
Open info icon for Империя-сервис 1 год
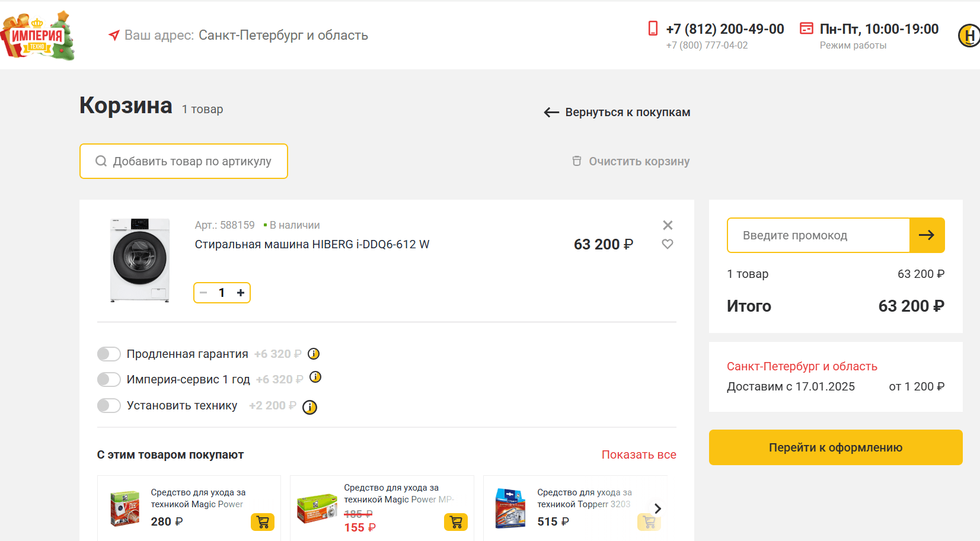point(315,377)
